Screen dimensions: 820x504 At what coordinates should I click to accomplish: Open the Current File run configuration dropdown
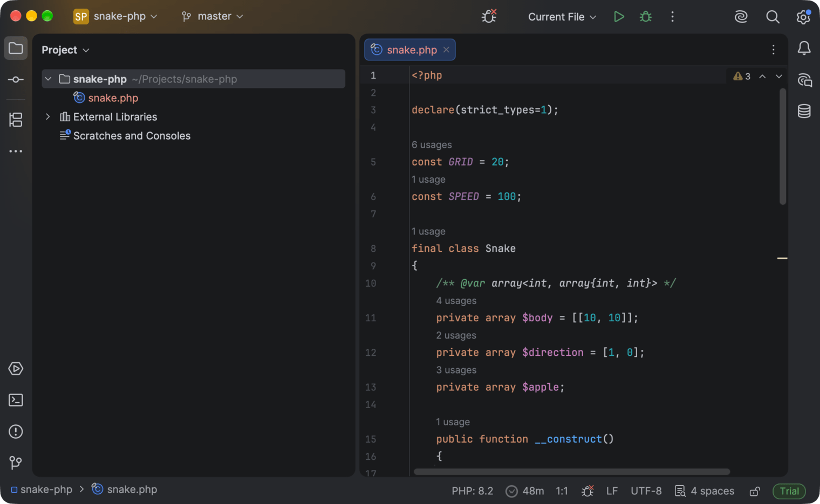click(x=562, y=17)
